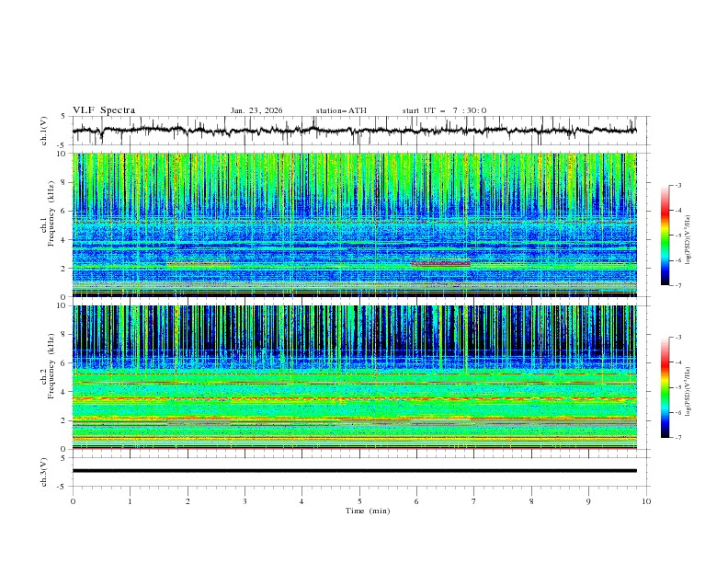Click the ch.1 spectrogram panel
This screenshot has width=728, height=563.
(x=354, y=224)
